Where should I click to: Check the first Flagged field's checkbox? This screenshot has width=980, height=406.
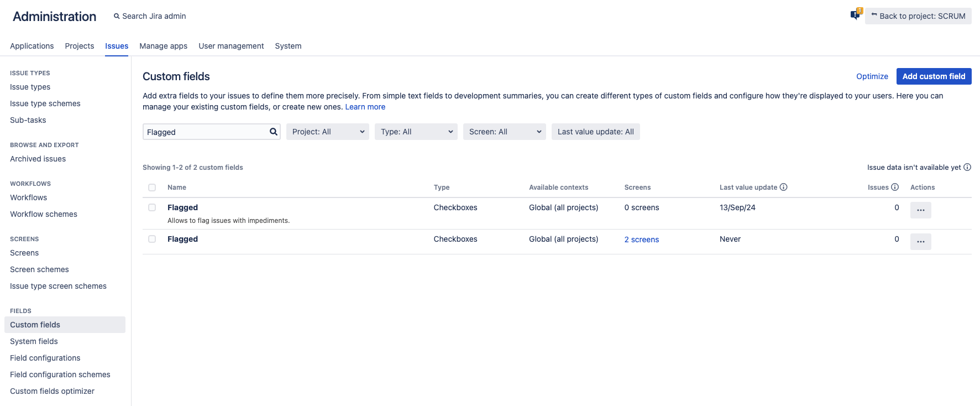click(x=152, y=207)
